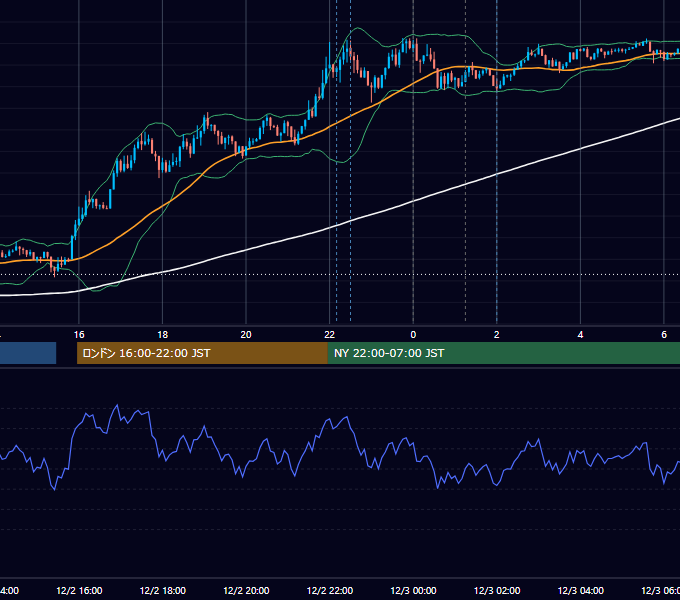Click the 12/2 20:00 date label

click(246, 590)
